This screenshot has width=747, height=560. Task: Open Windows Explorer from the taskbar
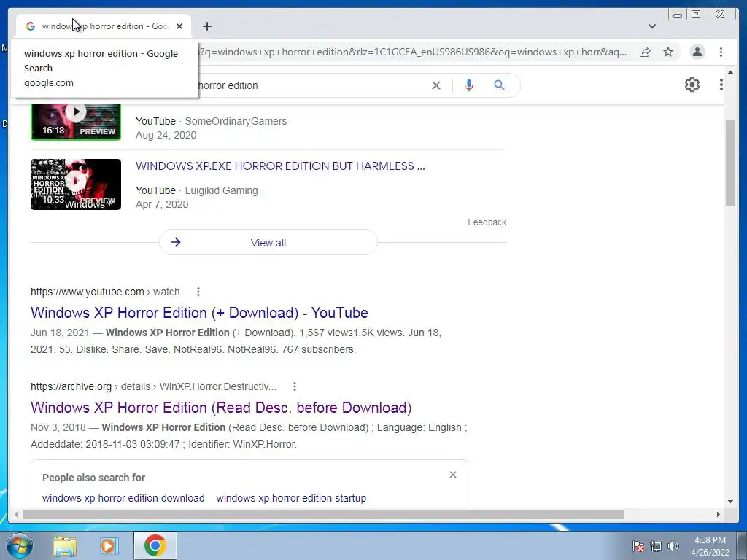click(65, 545)
